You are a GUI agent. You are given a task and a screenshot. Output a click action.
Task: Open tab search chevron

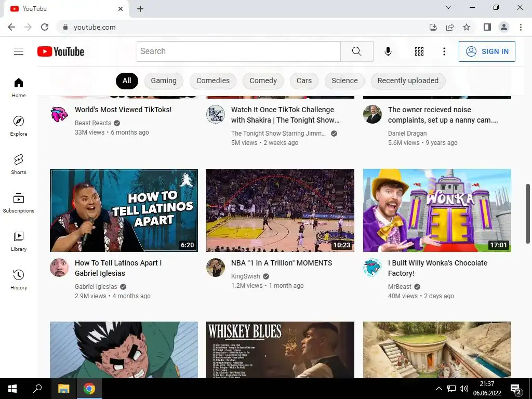click(448, 7)
